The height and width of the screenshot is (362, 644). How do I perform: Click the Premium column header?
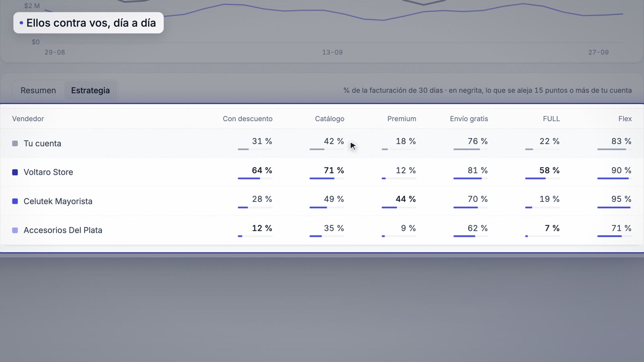tap(402, 119)
